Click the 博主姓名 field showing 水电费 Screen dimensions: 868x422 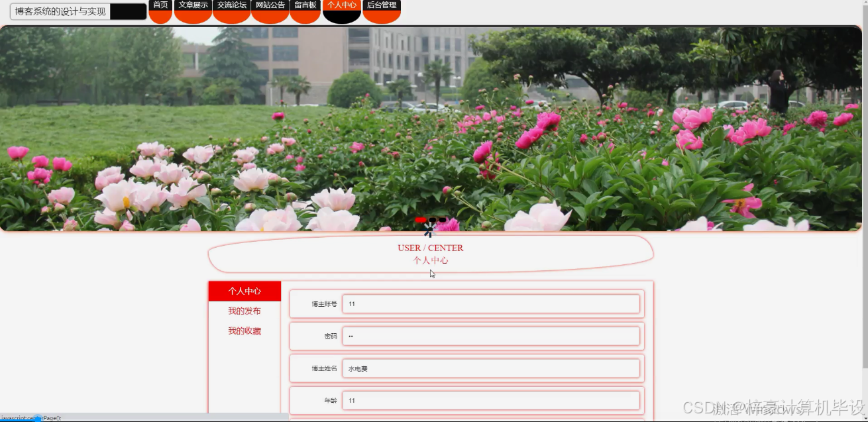pyautogui.click(x=490, y=368)
